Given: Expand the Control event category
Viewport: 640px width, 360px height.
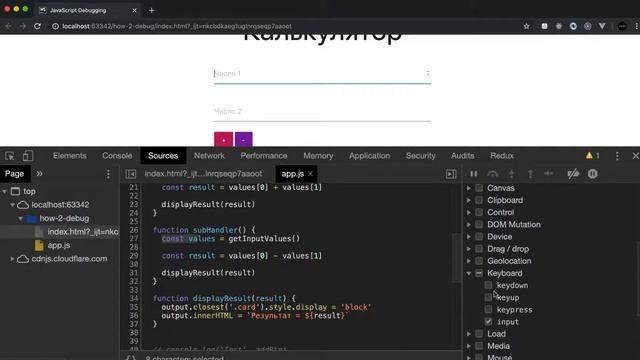Looking at the screenshot, I should click(x=469, y=212).
